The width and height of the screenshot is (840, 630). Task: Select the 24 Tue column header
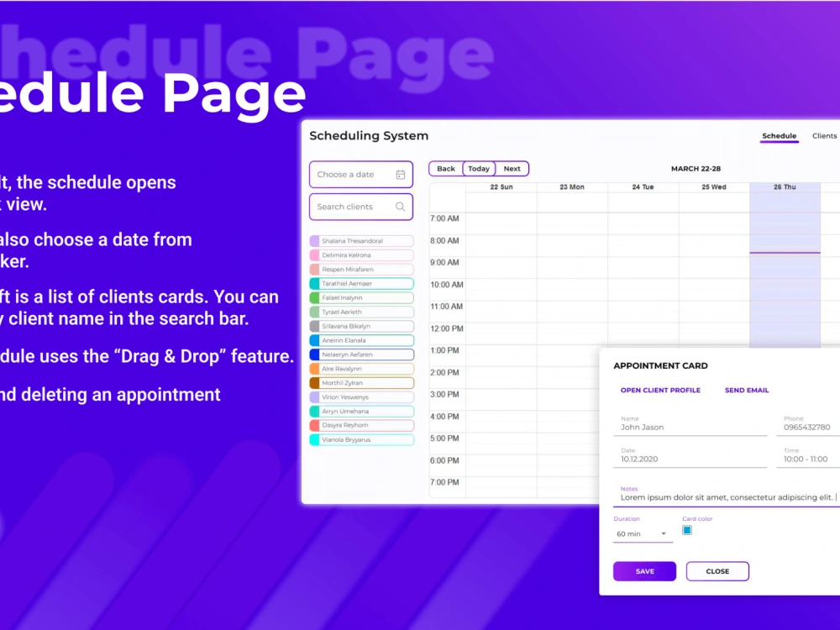tap(643, 187)
